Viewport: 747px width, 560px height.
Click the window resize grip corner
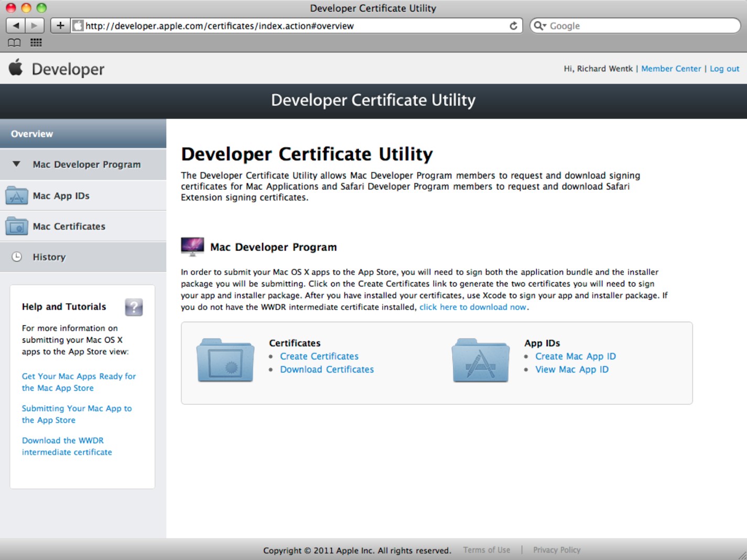pyautogui.click(x=742, y=555)
